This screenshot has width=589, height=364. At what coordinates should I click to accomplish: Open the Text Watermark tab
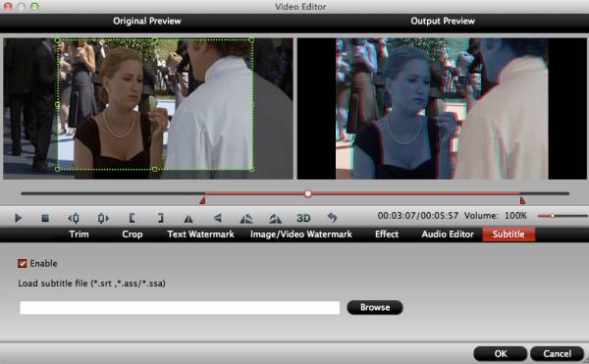pyautogui.click(x=200, y=234)
